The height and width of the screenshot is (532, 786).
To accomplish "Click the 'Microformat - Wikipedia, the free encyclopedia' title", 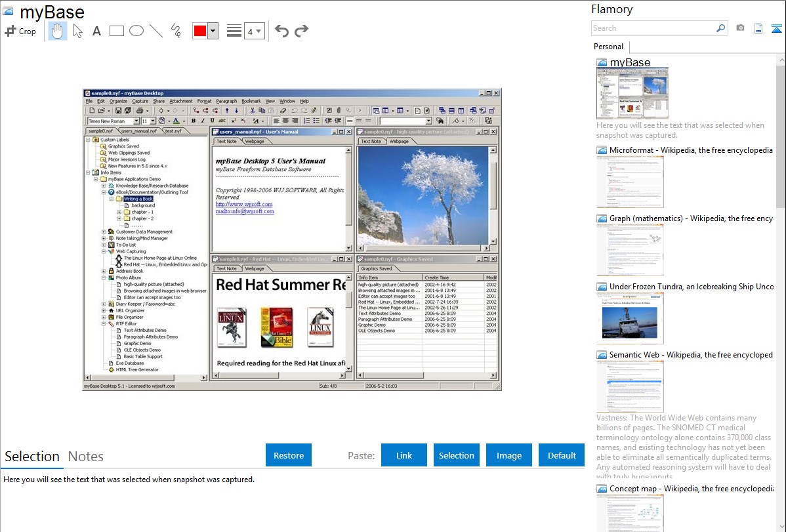I will coord(691,150).
